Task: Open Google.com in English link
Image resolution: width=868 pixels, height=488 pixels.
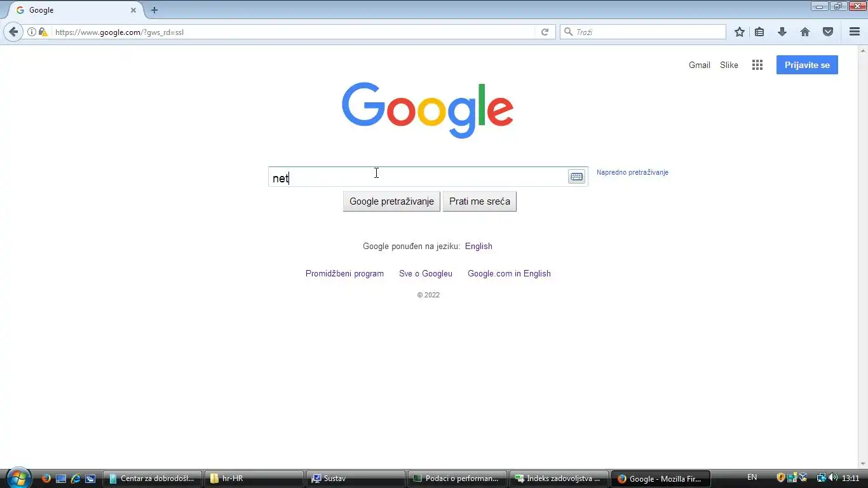Action: (509, 273)
